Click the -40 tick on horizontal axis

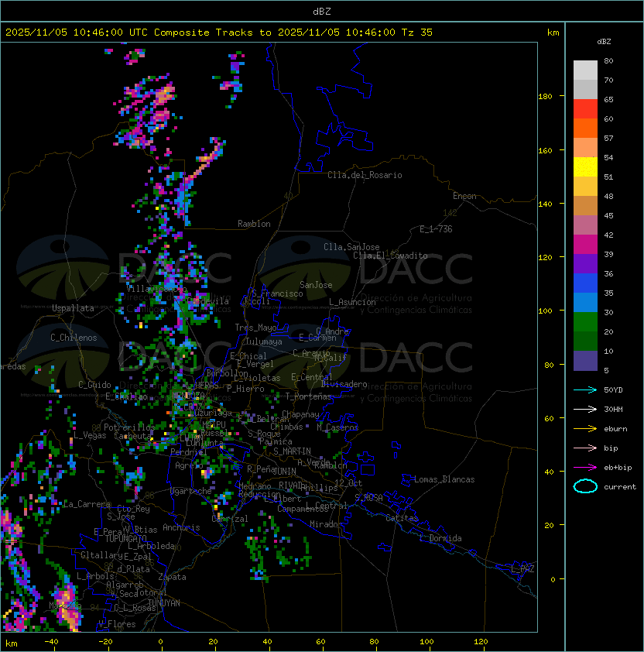51,642
